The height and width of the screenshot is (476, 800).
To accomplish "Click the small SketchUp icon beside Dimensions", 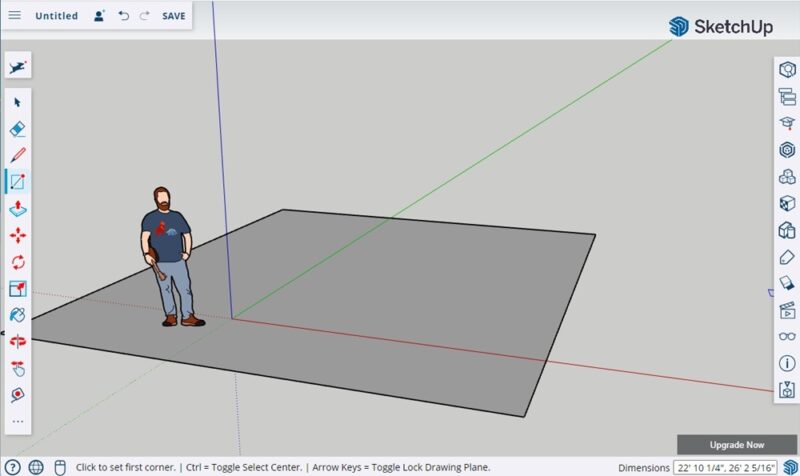I will click(790, 467).
